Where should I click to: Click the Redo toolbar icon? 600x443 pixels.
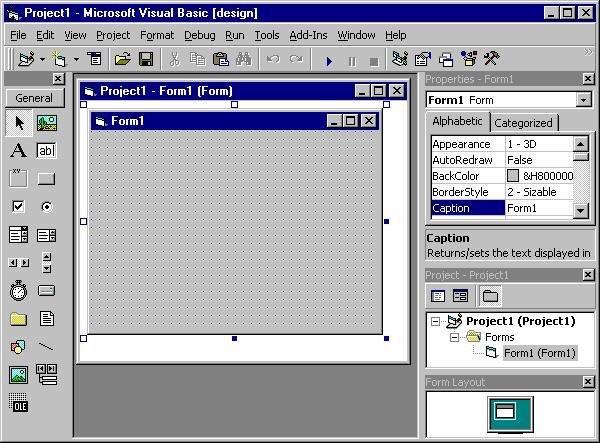[296, 59]
